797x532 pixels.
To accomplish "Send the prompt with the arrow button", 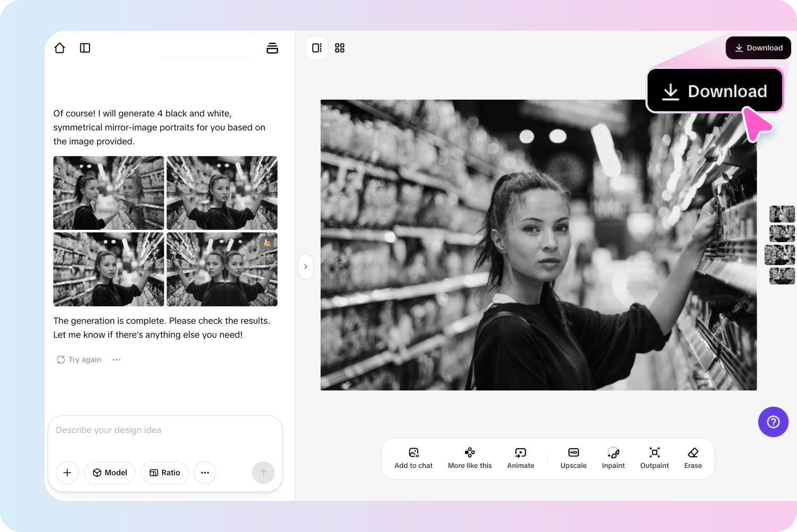I will click(x=263, y=473).
